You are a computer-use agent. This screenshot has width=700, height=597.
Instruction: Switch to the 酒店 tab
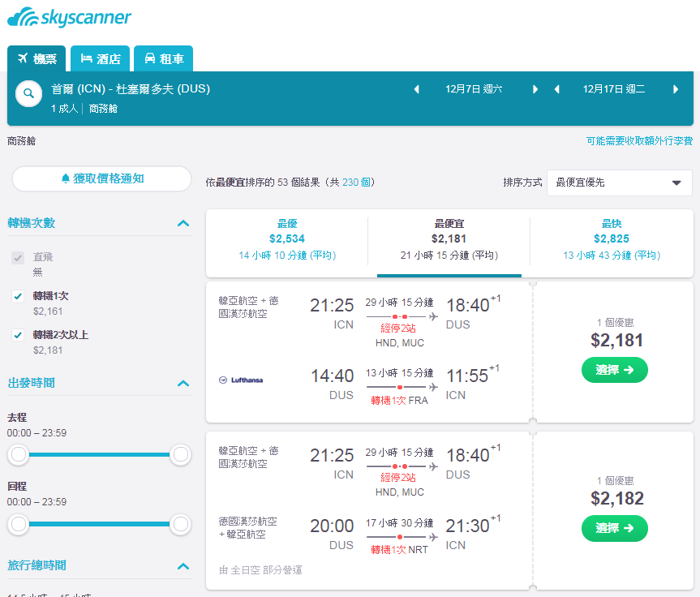pos(101,58)
